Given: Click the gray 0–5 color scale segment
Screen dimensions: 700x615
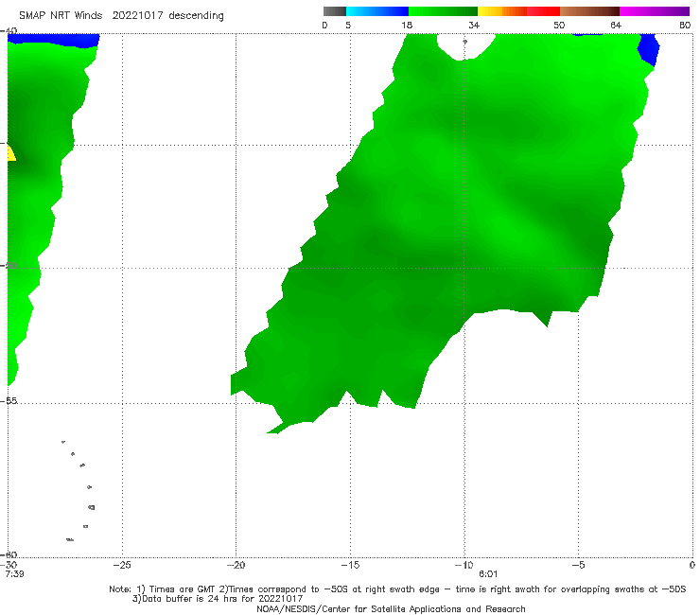Looking at the screenshot, I should coord(334,11).
